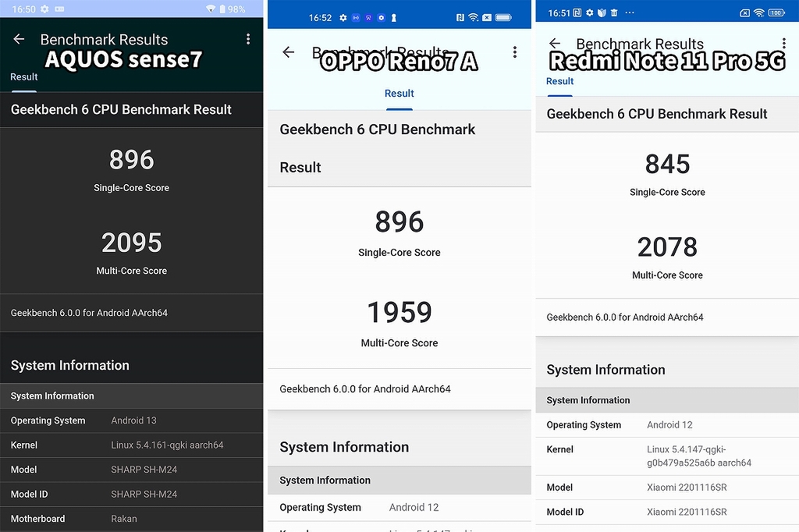Click NFC icon in Redmi status bar
Image resolution: width=799 pixels, height=532 pixels.
click(577, 12)
